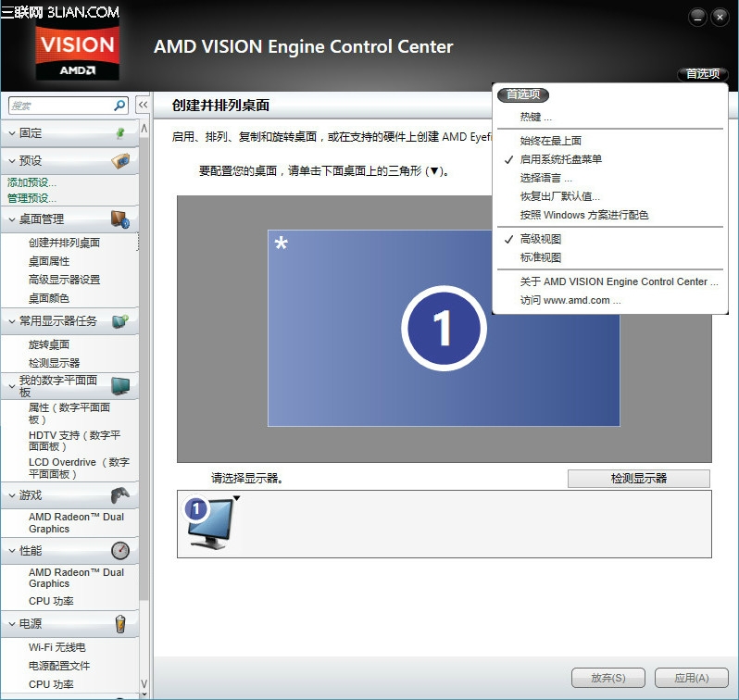This screenshot has height=700, width=739.
Task: Minimize the Control Center window
Action: pyautogui.click(x=697, y=18)
